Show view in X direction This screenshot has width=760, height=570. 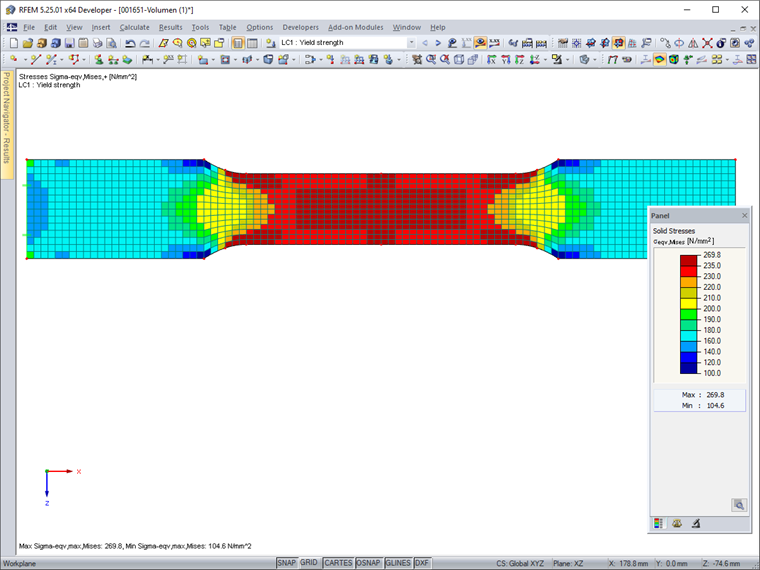click(491, 60)
